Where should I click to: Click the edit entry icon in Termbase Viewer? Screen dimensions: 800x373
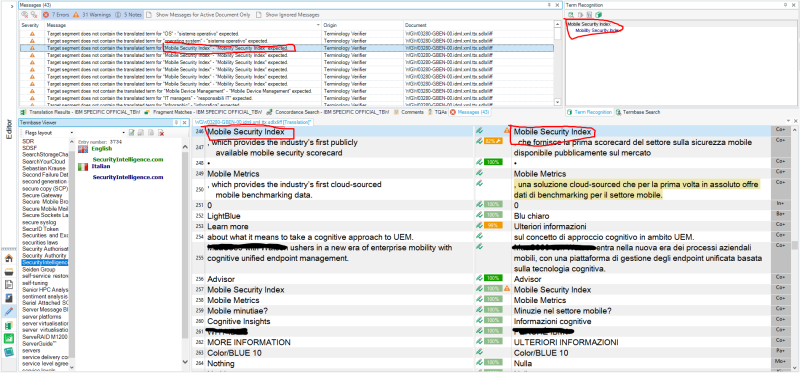coord(131,133)
